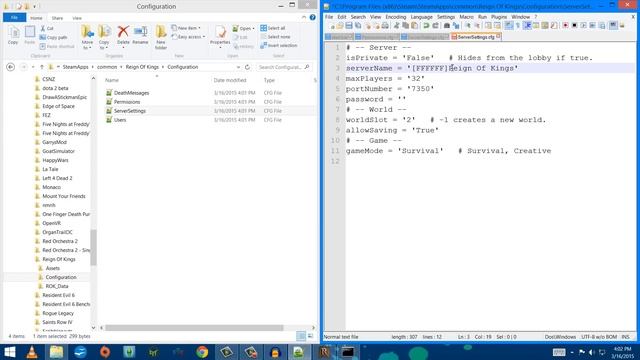Click Copy path in Explorer ribbon
Viewport: 640px width, 360px height.
click(53, 37)
